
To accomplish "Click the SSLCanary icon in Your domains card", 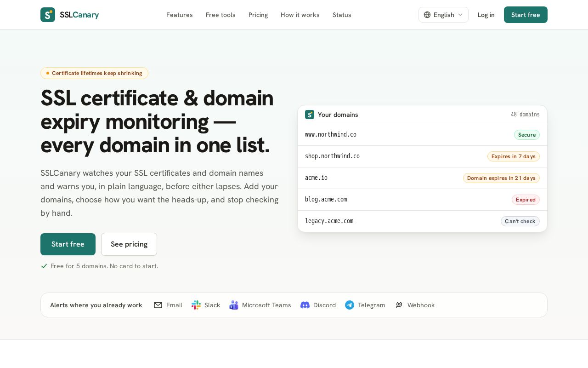I will pyautogui.click(x=310, y=115).
